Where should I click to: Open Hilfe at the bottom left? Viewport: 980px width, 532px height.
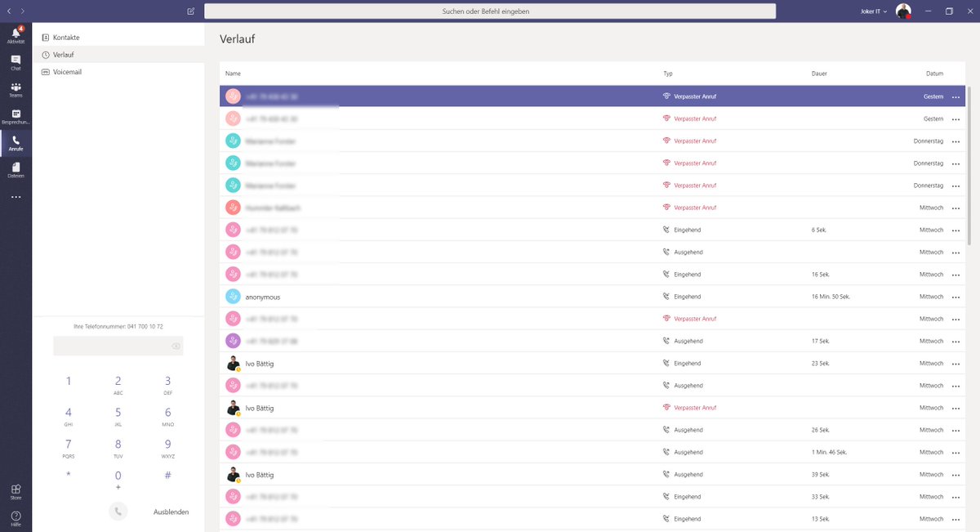point(15,517)
